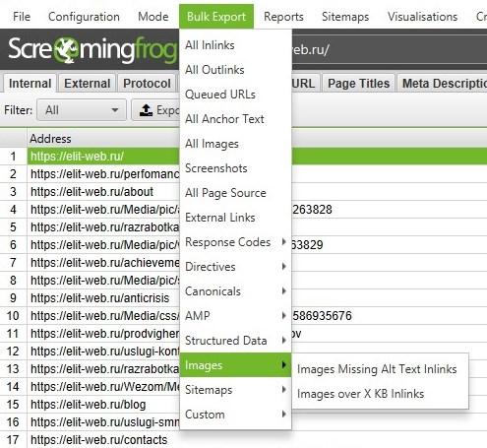487x448 pixels.
Task: Switch to the External tab
Action: coord(88,84)
